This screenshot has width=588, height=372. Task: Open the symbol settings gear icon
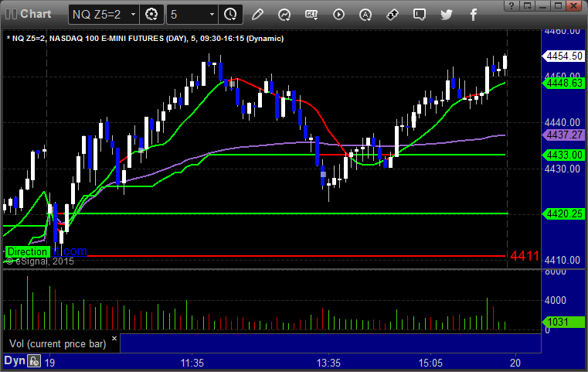point(151,15)
